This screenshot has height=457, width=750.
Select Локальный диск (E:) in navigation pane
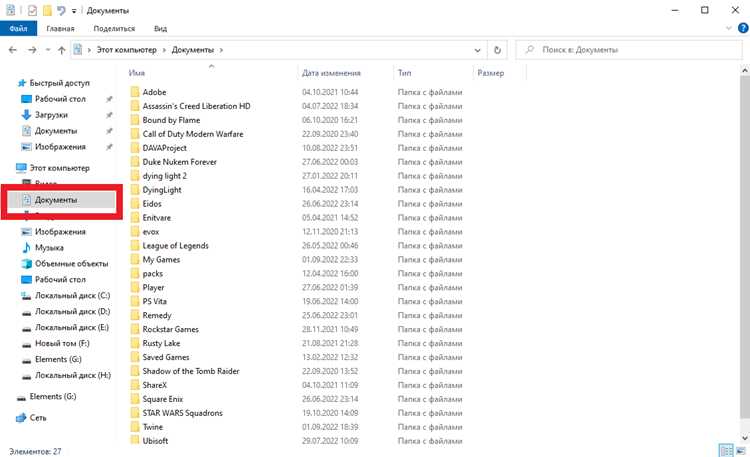(72, 327)
